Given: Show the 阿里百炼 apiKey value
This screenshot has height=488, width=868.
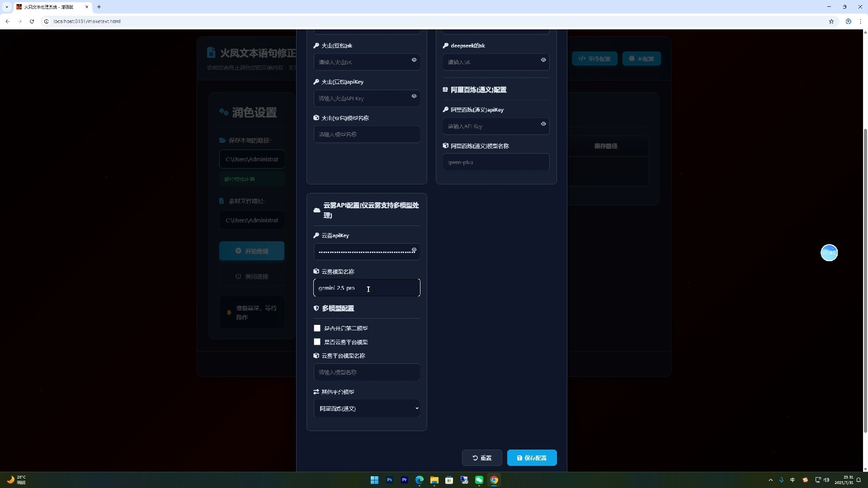Looking at the screenshot, I should pyautogui.click(x=543, y=124).
